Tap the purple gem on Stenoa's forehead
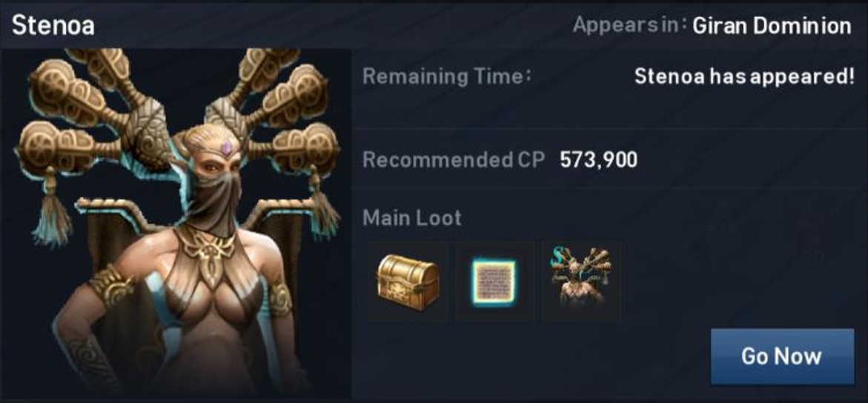This screenshot has height=403, width=868. (226, 147)
